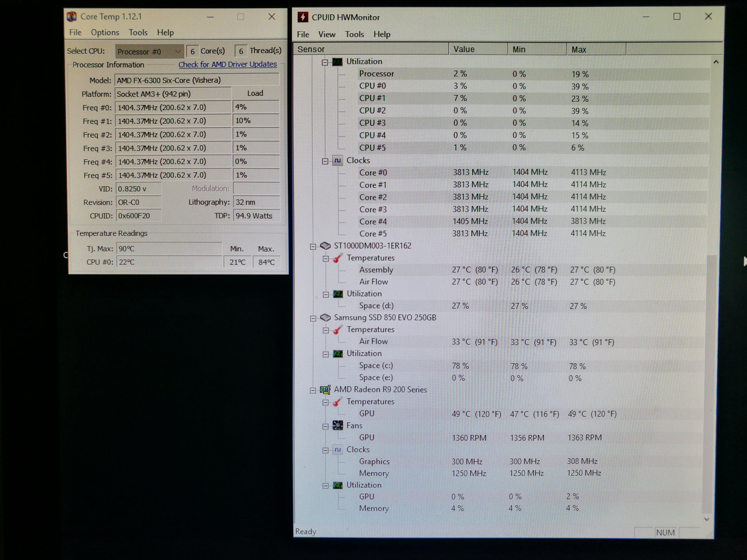Open the Options menu in Core Temp
The height and width of the screenshot is (560, 747).
105,32
